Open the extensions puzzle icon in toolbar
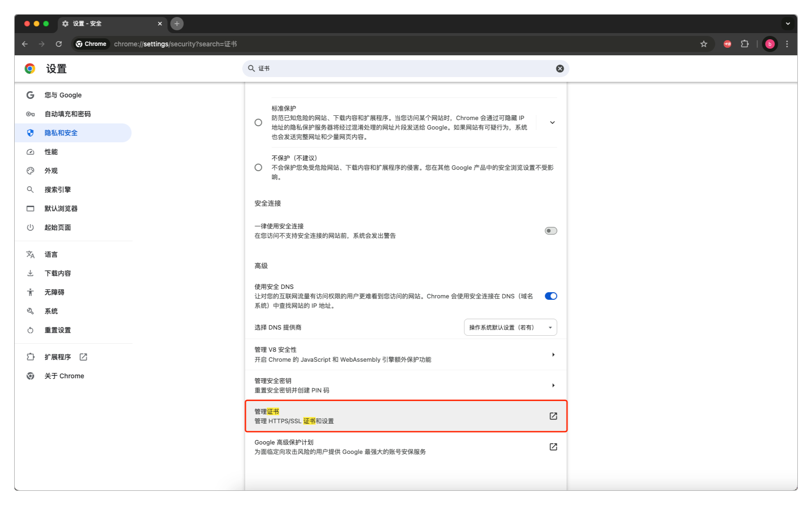Screen dimensions: 812x505 (x=745, y=44)
